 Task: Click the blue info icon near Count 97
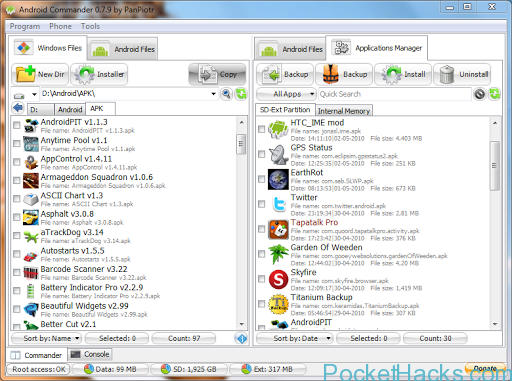pos(242,338)
